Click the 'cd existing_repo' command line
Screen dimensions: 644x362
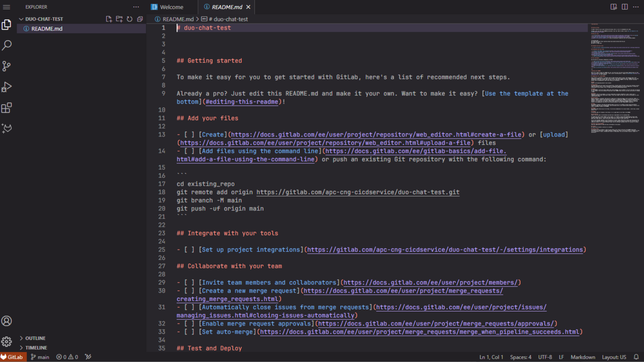(x=206, y=184)
